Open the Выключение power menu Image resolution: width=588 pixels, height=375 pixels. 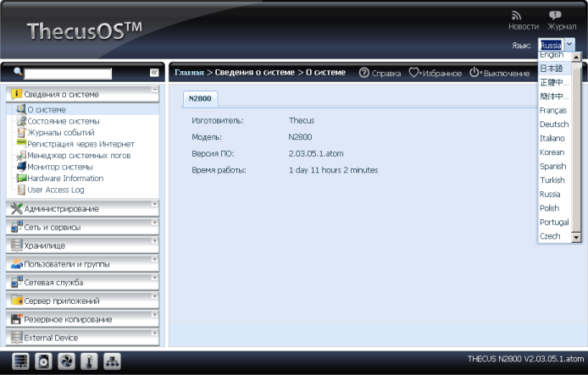click(474, 73)
